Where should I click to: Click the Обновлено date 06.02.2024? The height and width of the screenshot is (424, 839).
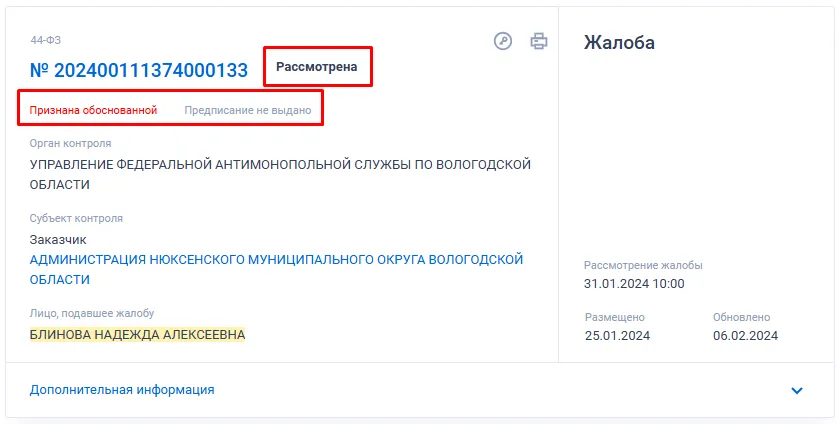click(x=745, y=336)
